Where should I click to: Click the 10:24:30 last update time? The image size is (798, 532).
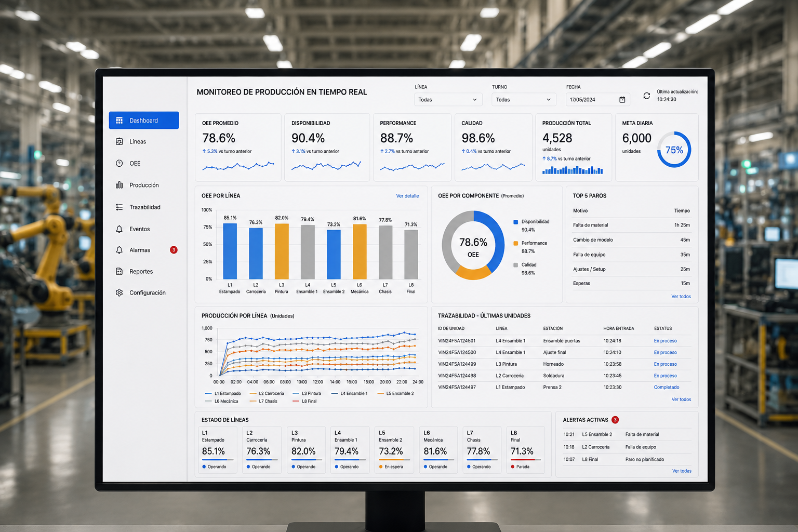pyautogui.click(x=667, y=100)
